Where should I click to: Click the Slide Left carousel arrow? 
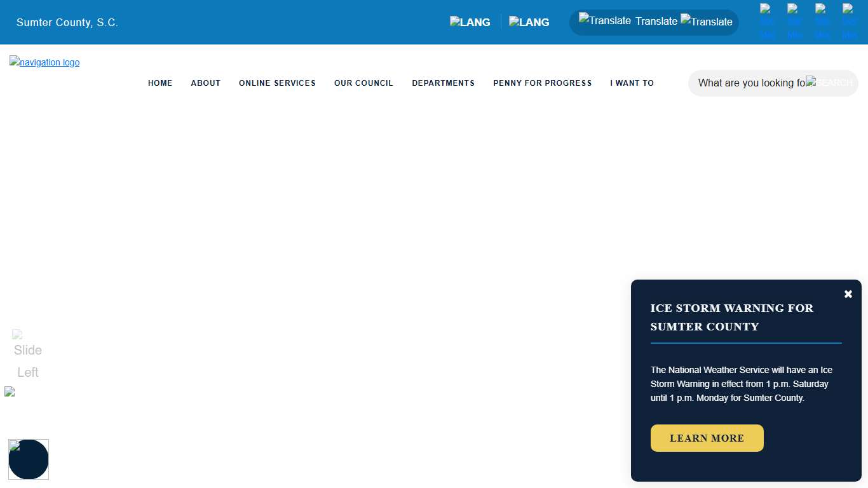pos(27,355)
